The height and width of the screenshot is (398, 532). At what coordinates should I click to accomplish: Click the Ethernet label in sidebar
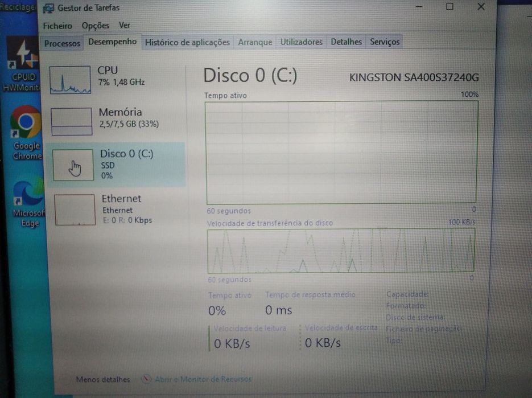coord(121,199)
